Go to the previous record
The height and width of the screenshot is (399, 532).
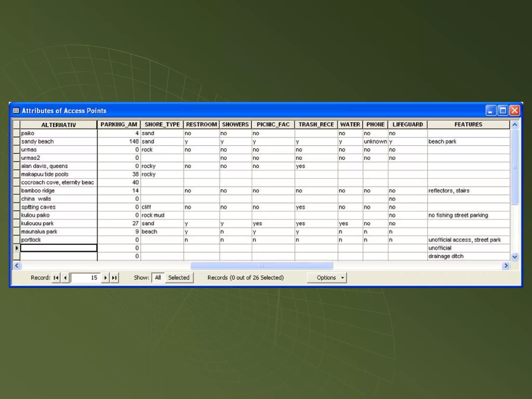click(x=65, y=278)
